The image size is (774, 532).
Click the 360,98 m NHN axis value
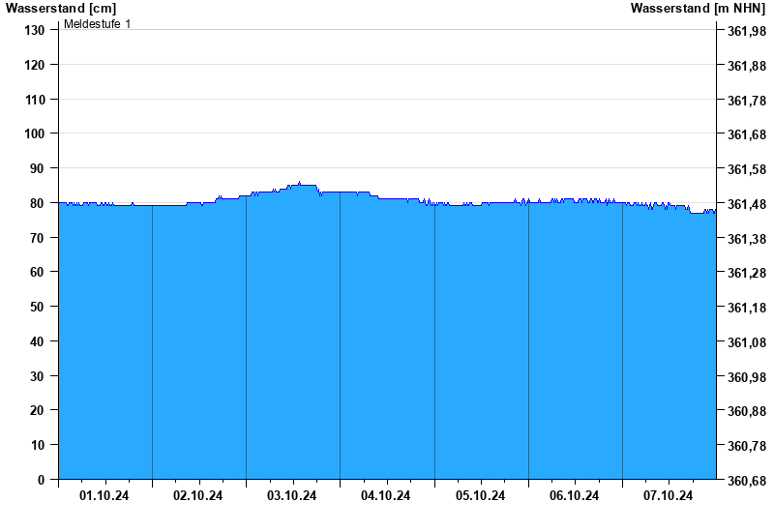(x=747, y=377)
